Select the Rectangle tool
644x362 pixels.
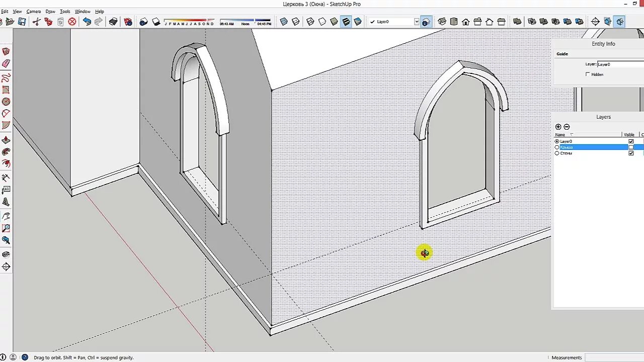coord(6,90)
